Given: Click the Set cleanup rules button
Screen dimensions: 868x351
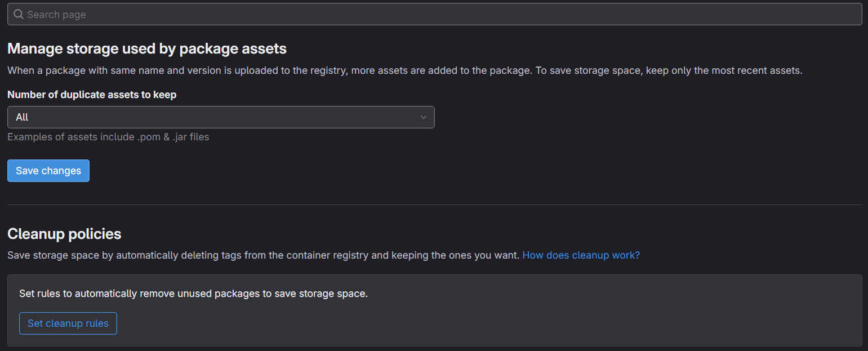Looking at the screenshot, I should [68, 323].
